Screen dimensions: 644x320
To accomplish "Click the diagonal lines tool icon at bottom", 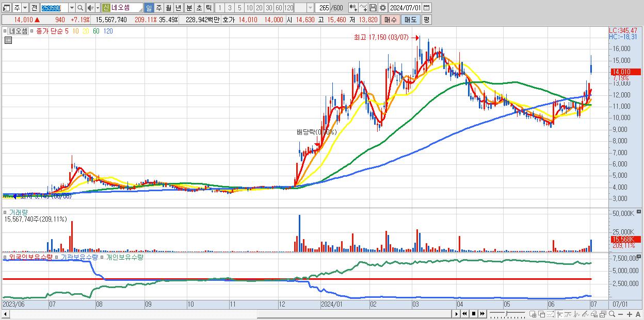I will pos(585,314).
